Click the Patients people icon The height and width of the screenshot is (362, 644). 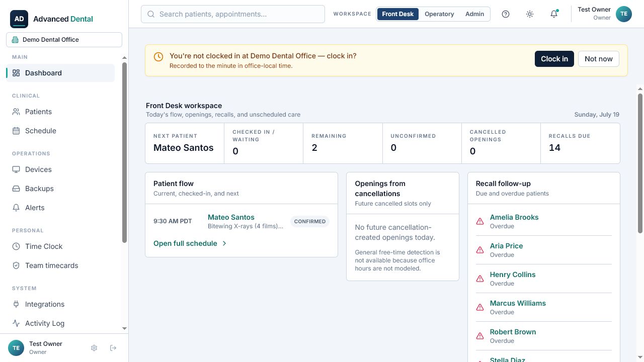16,112
